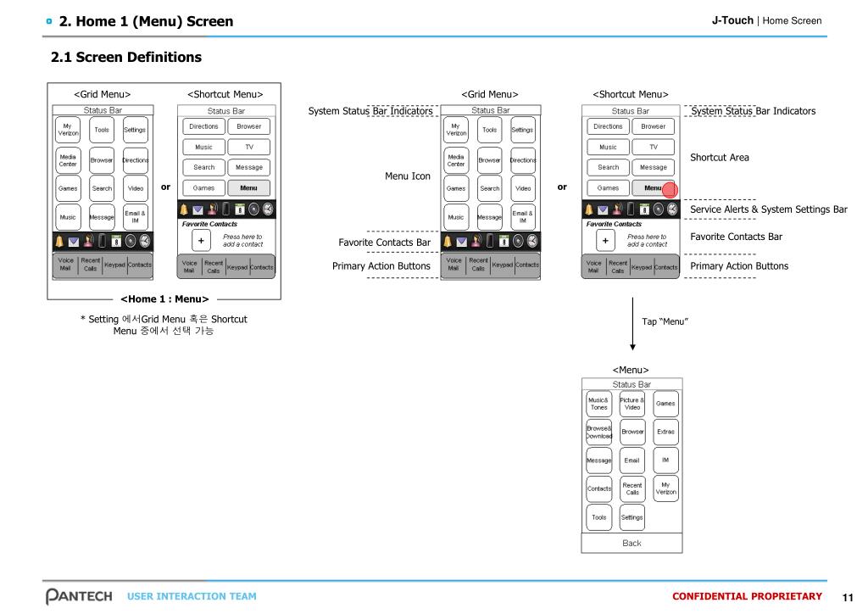868x614 pixels.
Task: Click 'USER INTERACTION TEAM' footer text
Action: tap(192, 596)
